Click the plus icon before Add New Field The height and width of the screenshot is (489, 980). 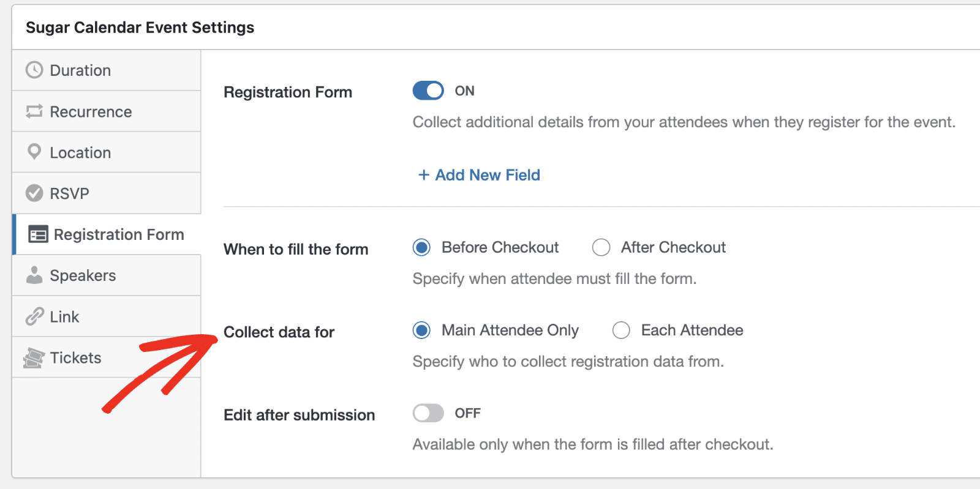tap(423, 175)
